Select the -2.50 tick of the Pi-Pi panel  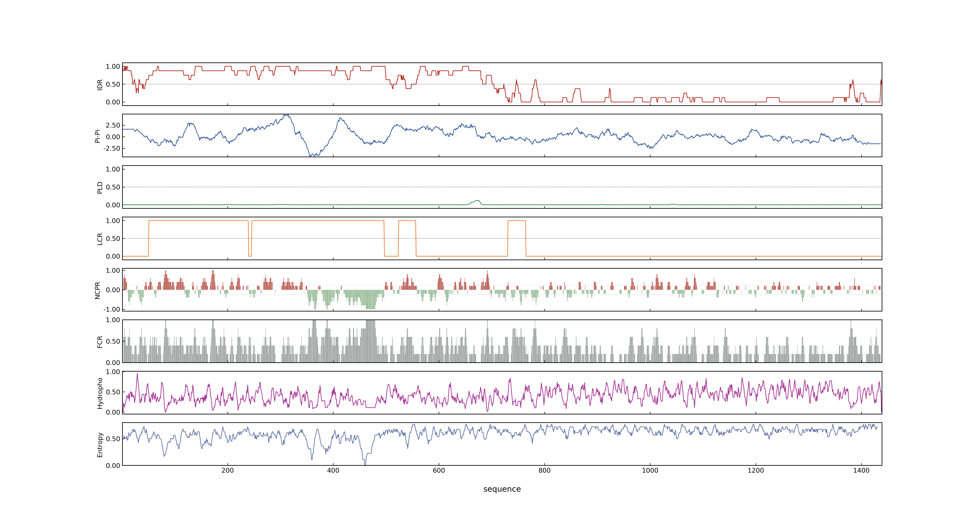tap(111, 148)
